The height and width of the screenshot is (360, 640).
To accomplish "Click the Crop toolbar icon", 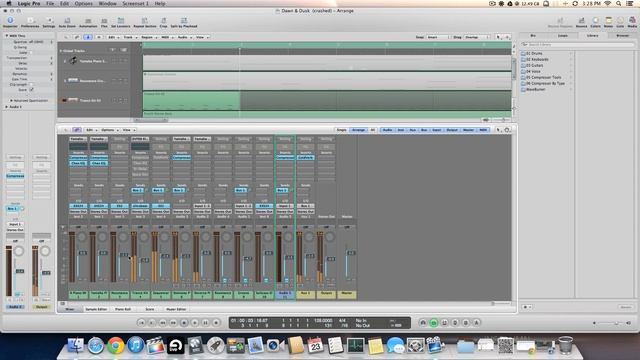I will (x=163, y=22).
